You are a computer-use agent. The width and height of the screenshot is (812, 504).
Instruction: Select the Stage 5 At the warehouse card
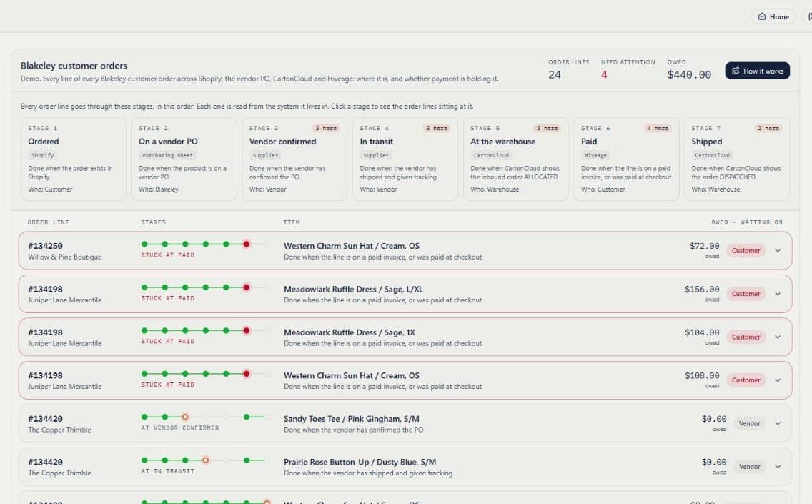pyautogui.click(x=515, y=159)
